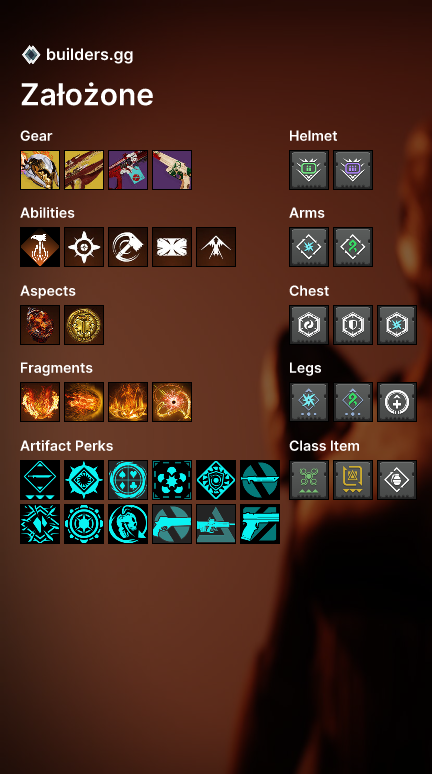
Task: Click the builders.gg logo link
Action: [78, 55]
